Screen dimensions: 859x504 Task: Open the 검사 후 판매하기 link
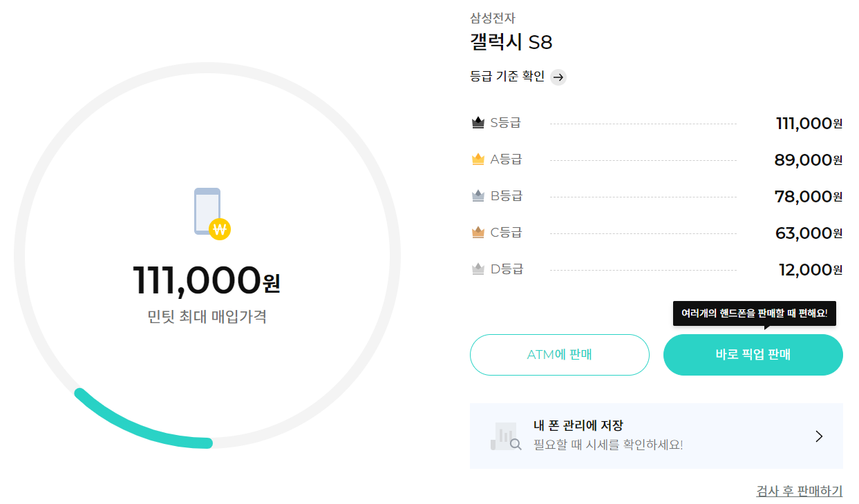[800, 491]
